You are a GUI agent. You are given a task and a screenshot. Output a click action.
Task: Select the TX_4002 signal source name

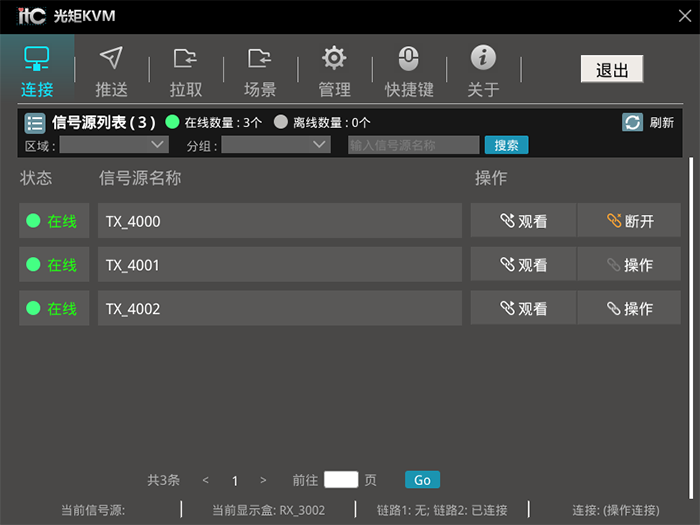[x=280, y=308]
